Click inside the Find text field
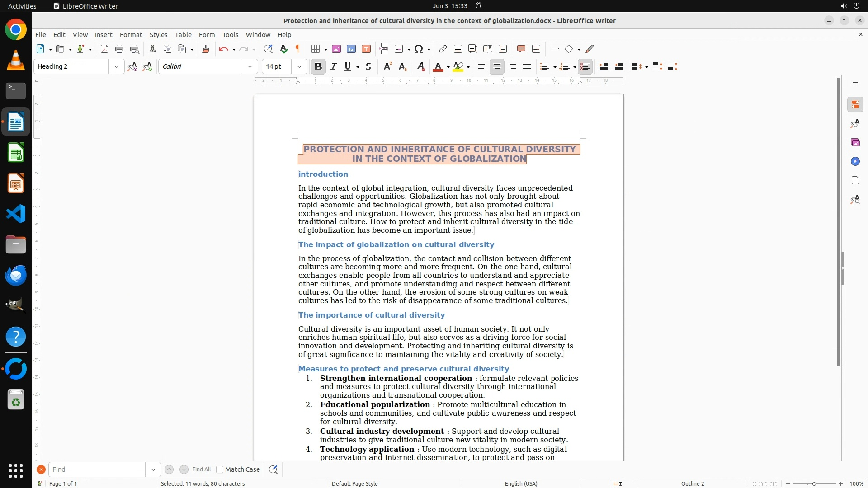 pos(97,469)
